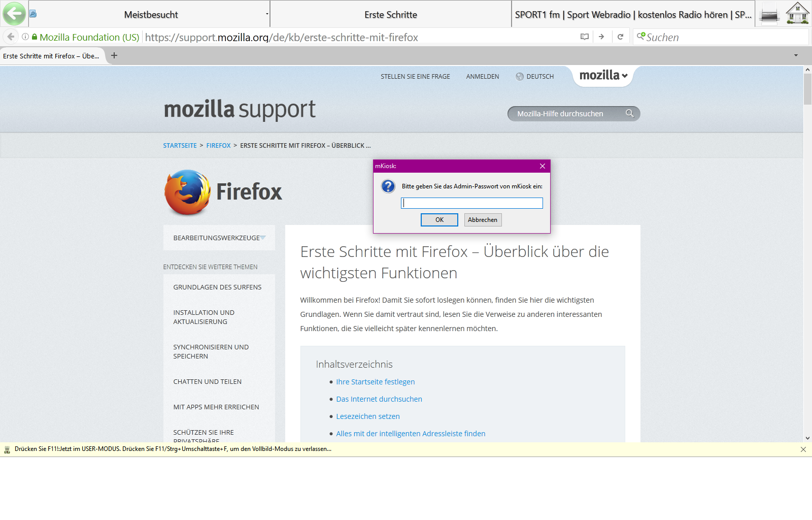Switch language via the Deutsch link
812x520 pixels.
[x=540, y=77]
